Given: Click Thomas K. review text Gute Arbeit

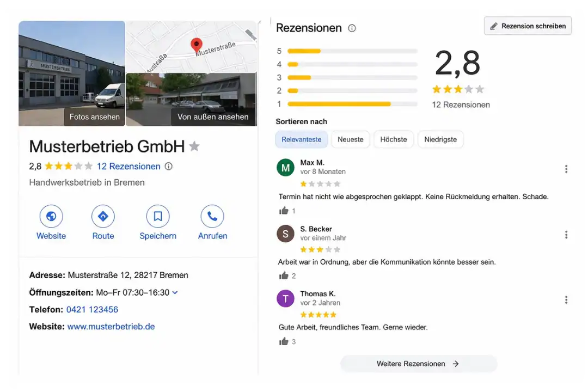Looking at the screenshot, I should (353, 327).
